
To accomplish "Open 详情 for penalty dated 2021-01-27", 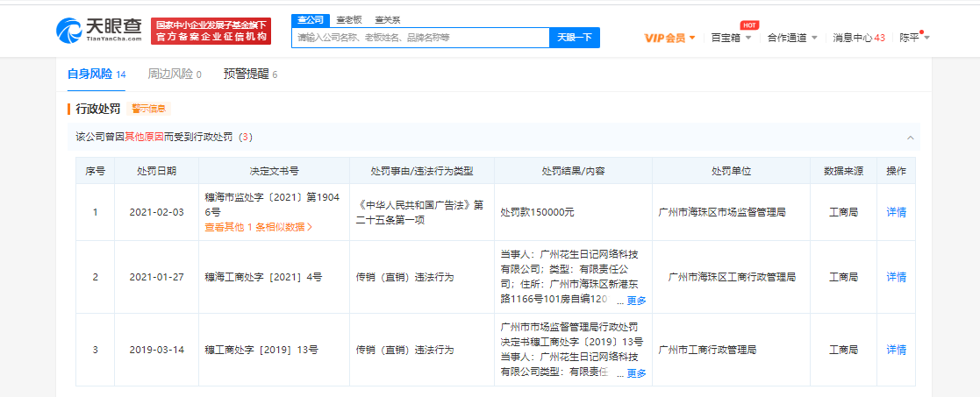I will coord(897,277).
